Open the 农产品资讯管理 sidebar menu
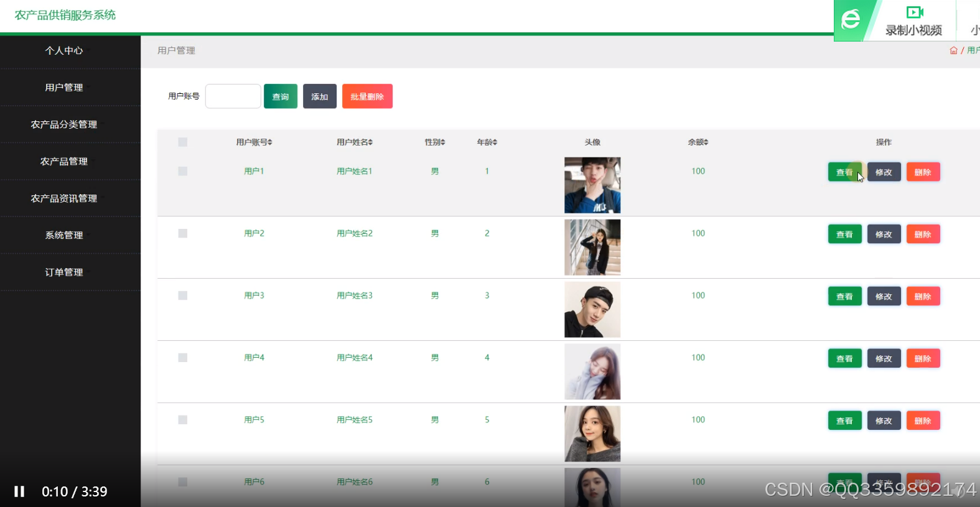This screenshot has height=507, width=980. pos(64,198)
